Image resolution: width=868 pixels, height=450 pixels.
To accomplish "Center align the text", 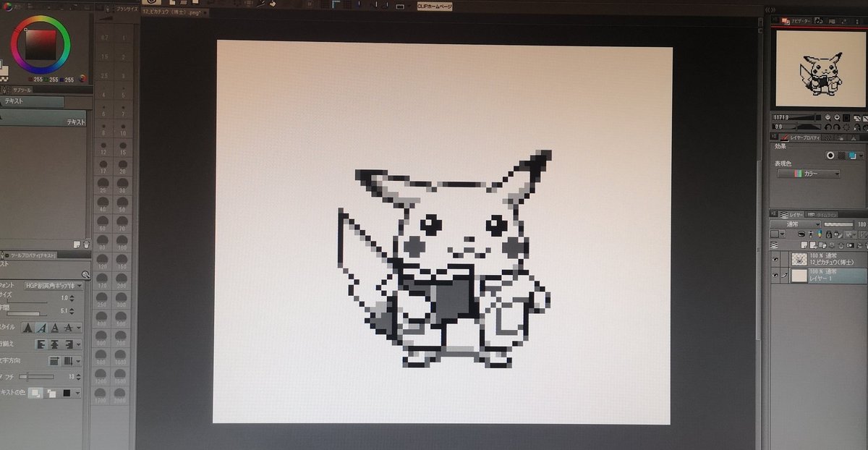I will pyautogui.click(x=54, y=344).
